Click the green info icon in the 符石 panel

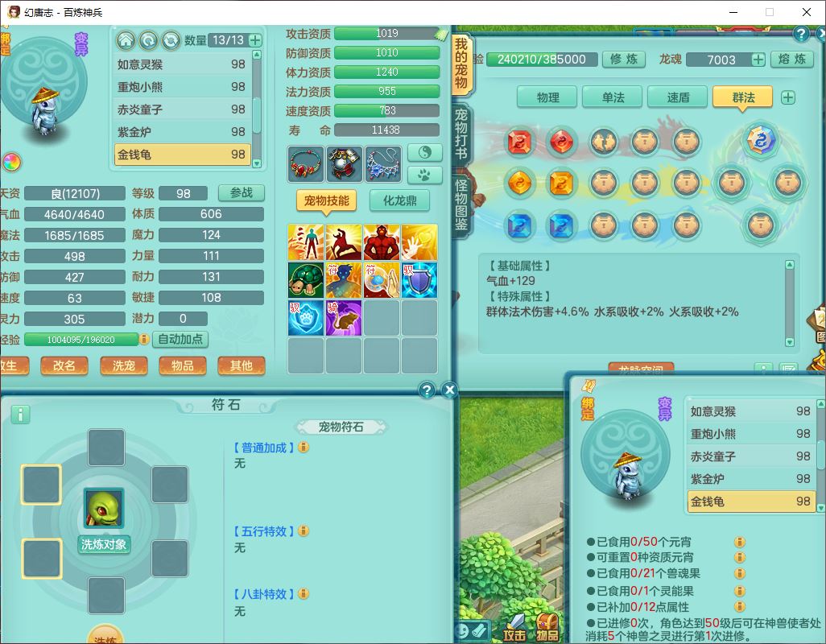(20, 415)
